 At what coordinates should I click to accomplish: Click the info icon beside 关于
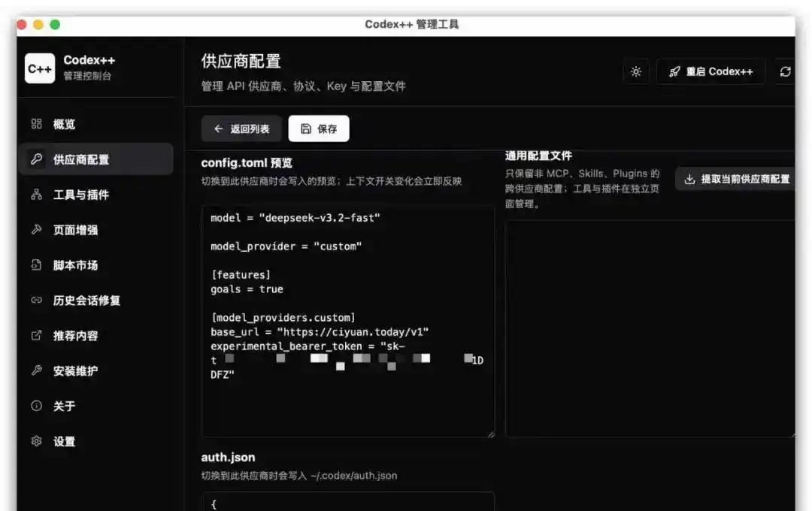[x=36, y=405]
